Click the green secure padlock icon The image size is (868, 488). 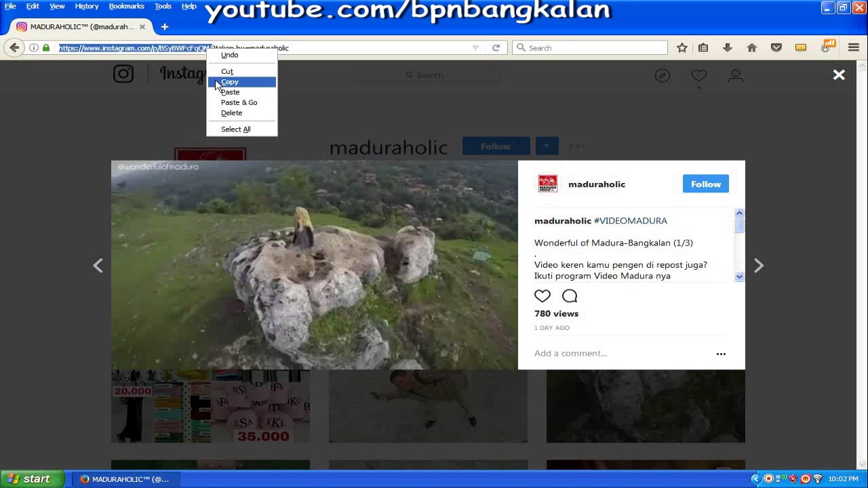coord(46,47)
